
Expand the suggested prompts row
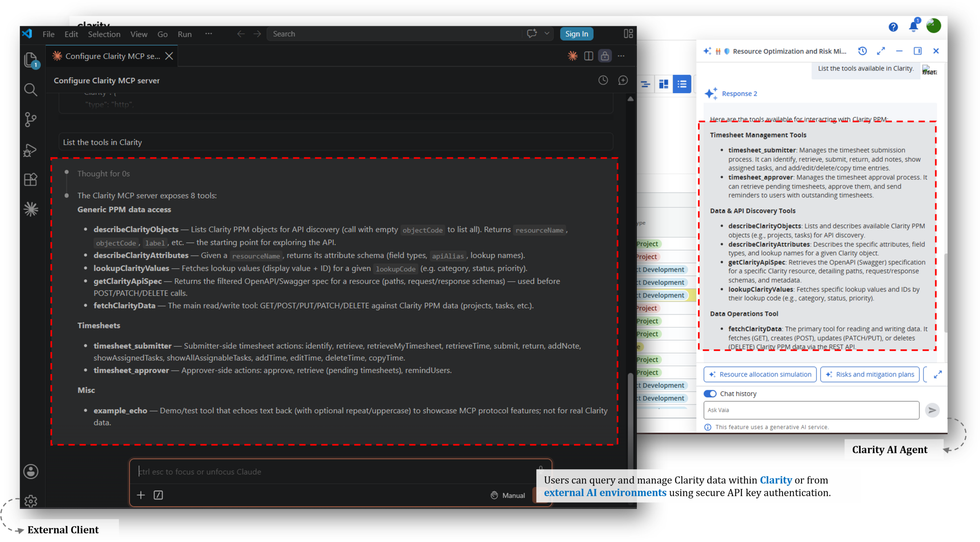[x=938, y=374]
